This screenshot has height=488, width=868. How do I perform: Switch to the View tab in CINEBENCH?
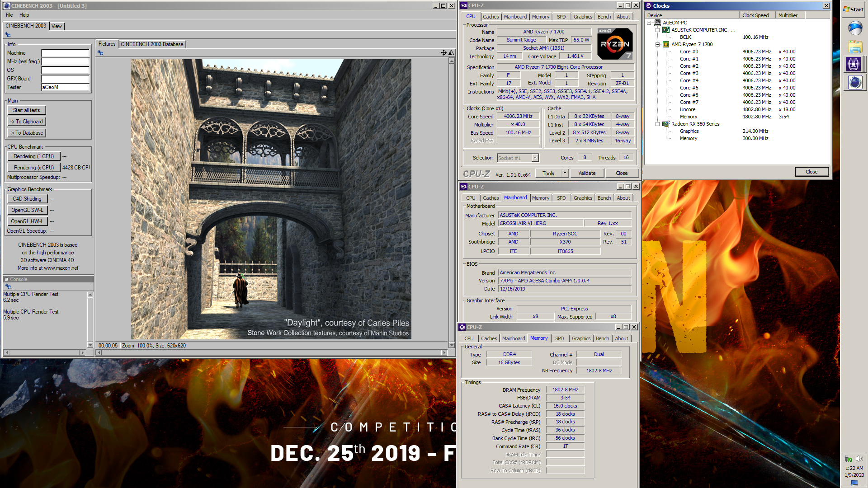[x=57, y=26]
